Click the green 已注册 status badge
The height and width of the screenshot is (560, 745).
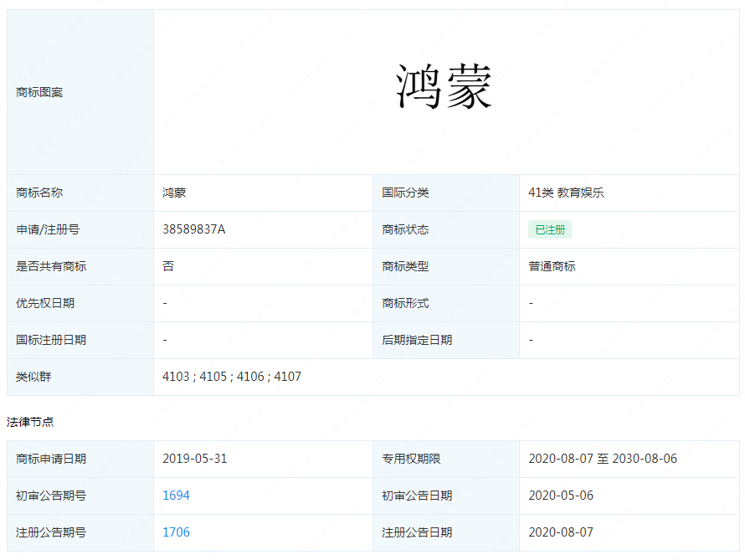[550, 229]
